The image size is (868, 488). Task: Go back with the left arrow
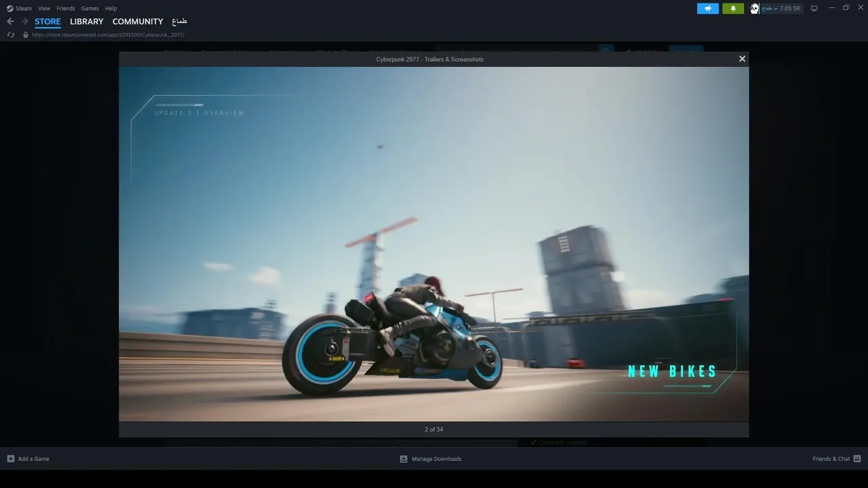(x=10, y=22)
